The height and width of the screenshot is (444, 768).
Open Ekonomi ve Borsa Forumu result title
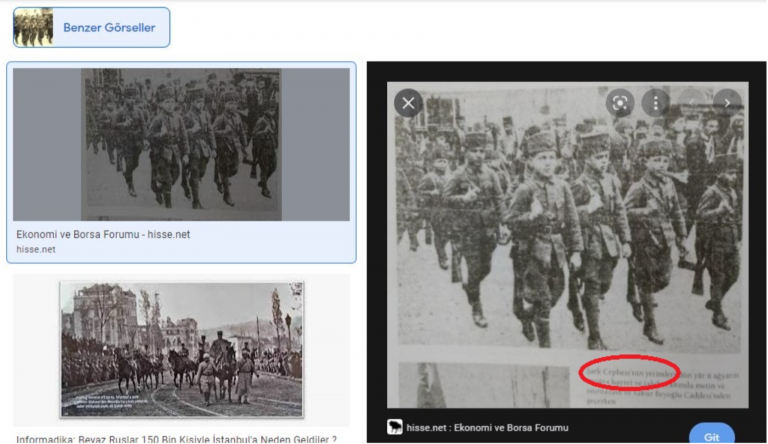103,234
